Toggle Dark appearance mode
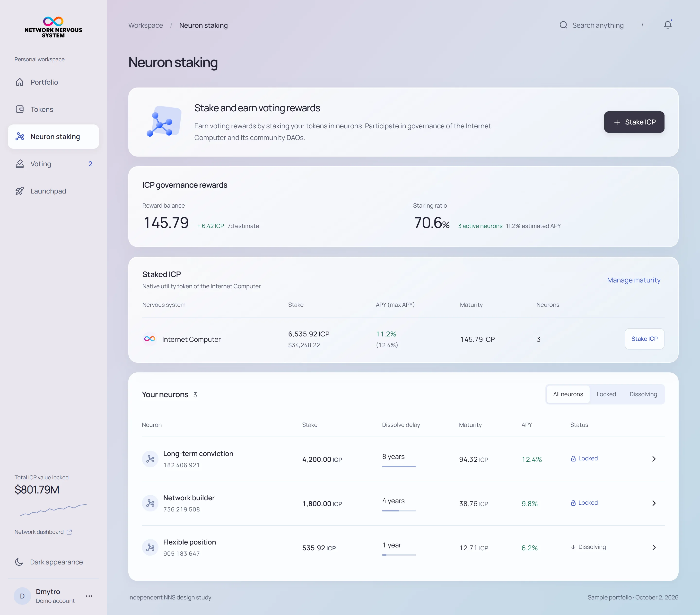 pyautogui.click(x=49, y=562)
